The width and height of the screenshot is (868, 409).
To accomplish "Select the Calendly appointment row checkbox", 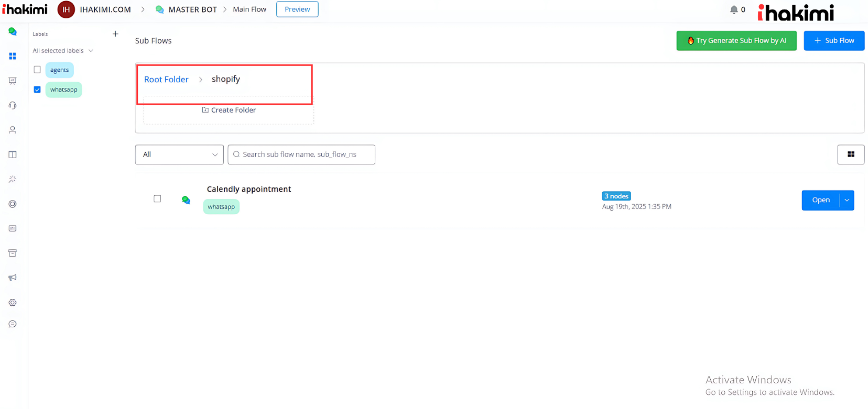I will pyautogui.click(x=157, y=199).
